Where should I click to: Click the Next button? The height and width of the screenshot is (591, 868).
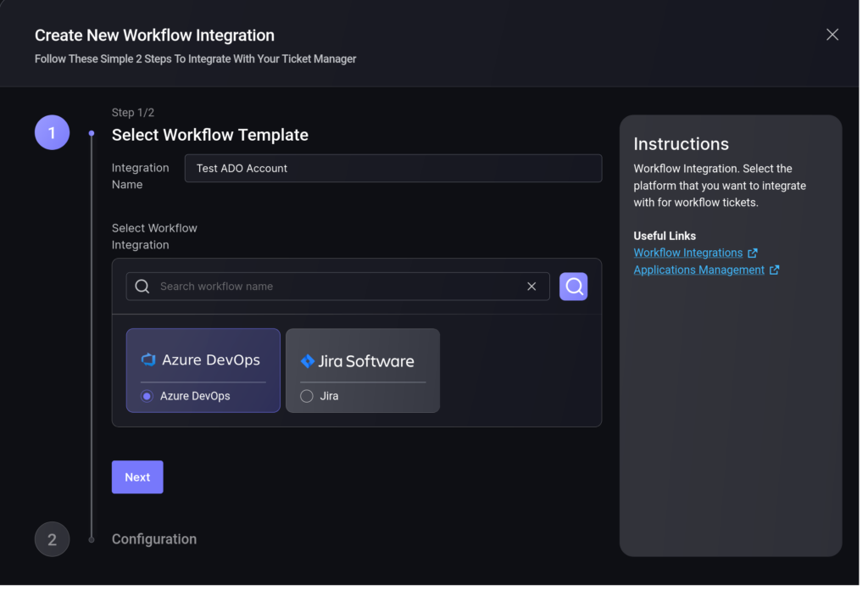[x=137, y=477]
